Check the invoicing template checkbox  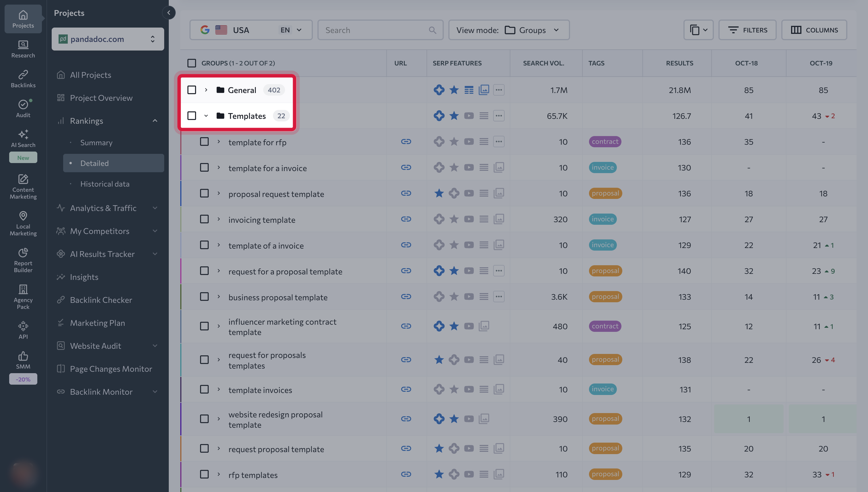[x=204, y=219]
